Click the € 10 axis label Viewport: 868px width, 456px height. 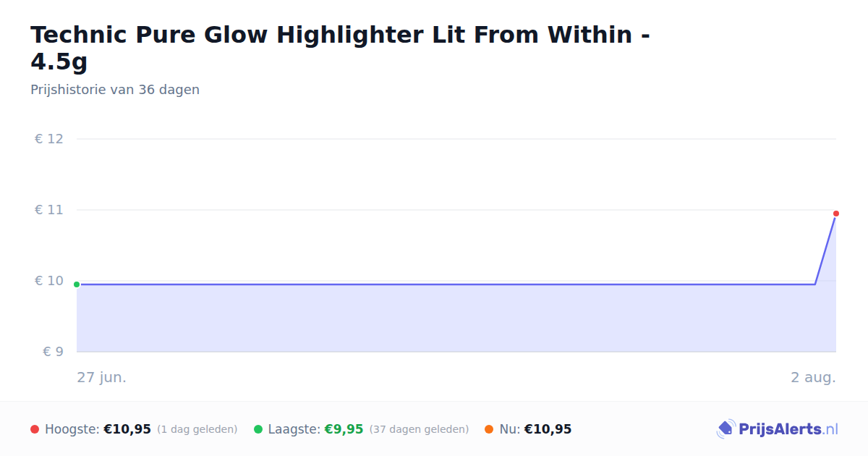point(49,281)
